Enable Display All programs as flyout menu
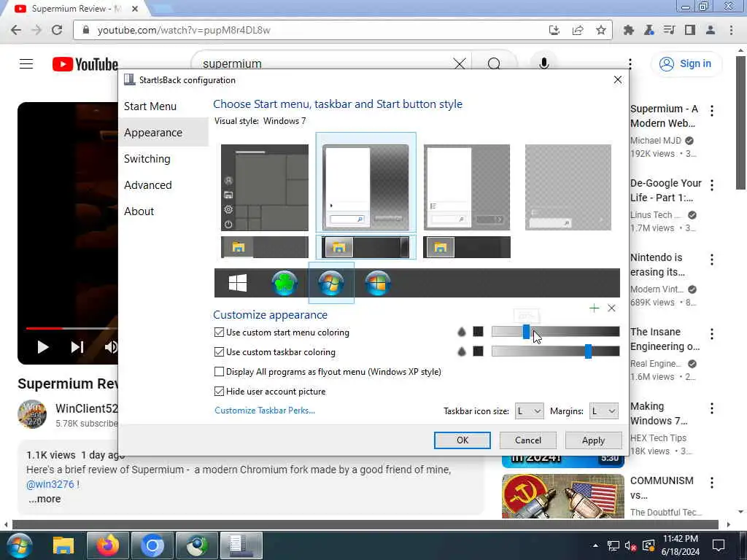747x560 pixels. (219, 371)
